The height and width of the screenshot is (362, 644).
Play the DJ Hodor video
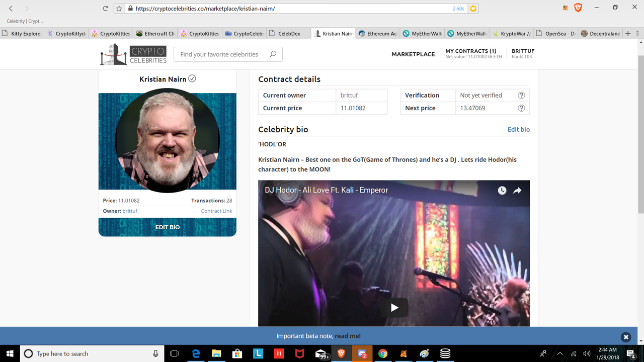(x=394, y=308)
